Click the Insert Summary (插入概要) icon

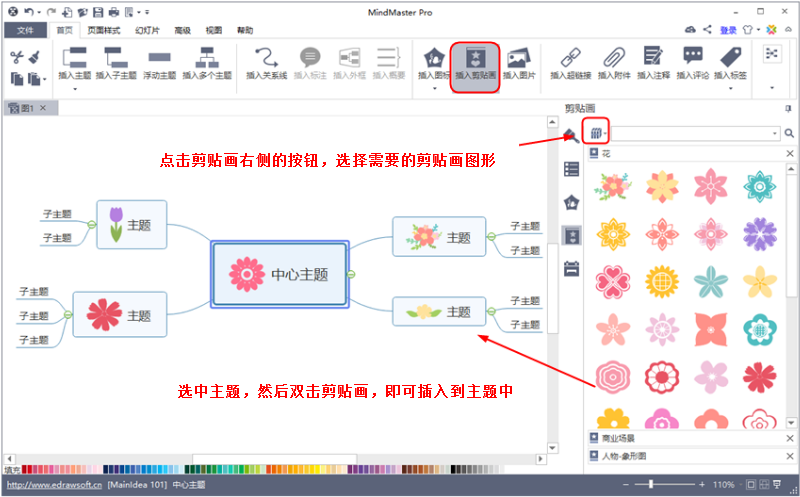389,58
